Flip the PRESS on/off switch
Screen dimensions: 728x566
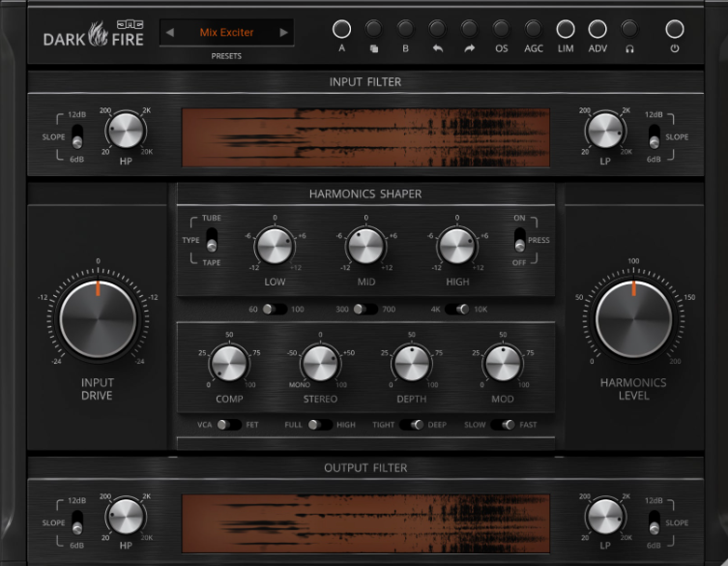coord(520,239)
